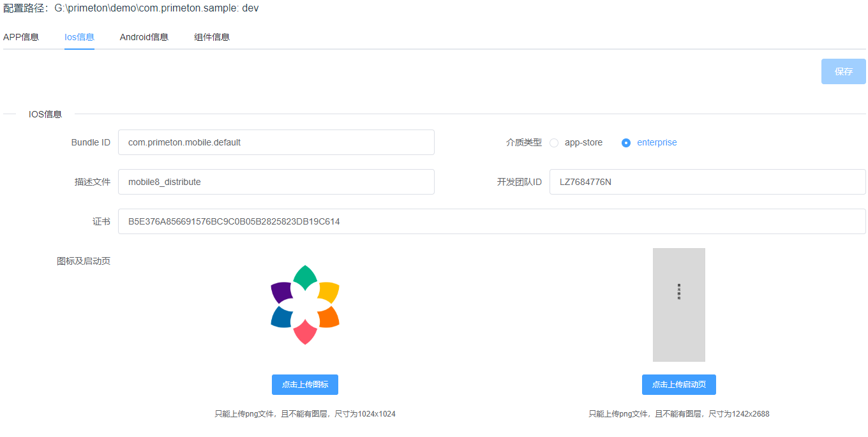Screen dimensions: 868x437
Task: Click the colorful flower app icon preview
Action: [x=305, y=305]
